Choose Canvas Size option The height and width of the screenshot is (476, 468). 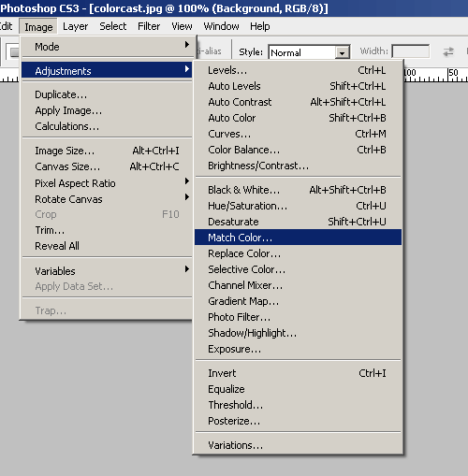click(x=107, y=166)
